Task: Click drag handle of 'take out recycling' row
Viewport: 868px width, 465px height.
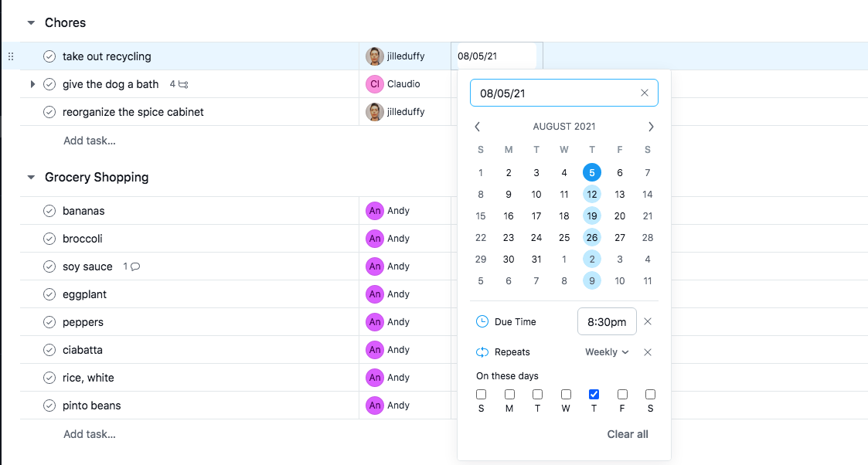Action: pos(11,56)
